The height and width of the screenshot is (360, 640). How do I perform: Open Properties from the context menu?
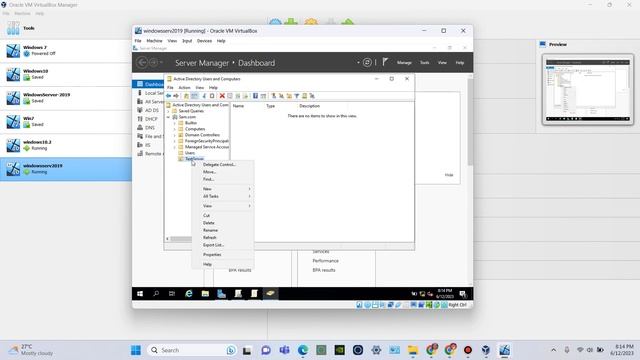point(223,255)
